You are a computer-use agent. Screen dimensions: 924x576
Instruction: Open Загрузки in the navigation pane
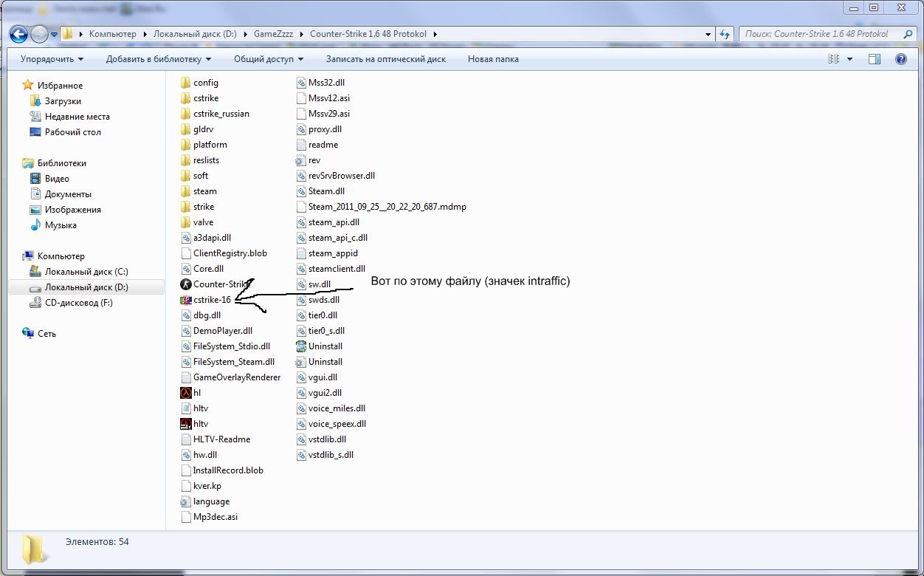(x=63, y=101)
